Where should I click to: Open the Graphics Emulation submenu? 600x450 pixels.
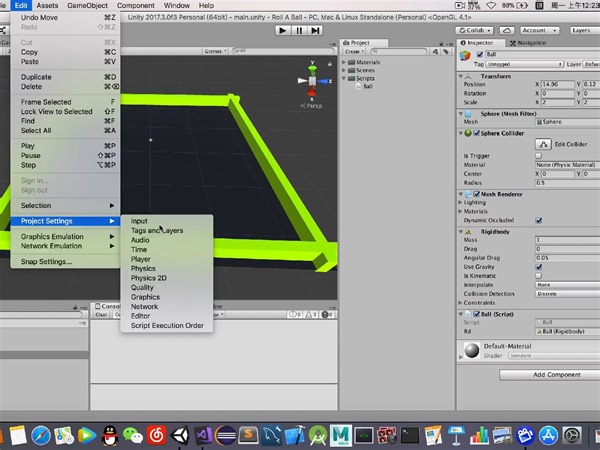65,236
